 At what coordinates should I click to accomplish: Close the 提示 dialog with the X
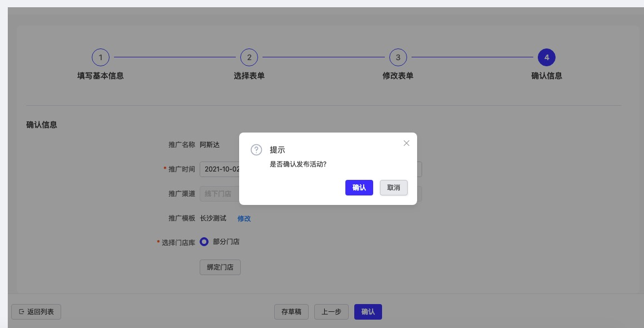click(406, 143)
